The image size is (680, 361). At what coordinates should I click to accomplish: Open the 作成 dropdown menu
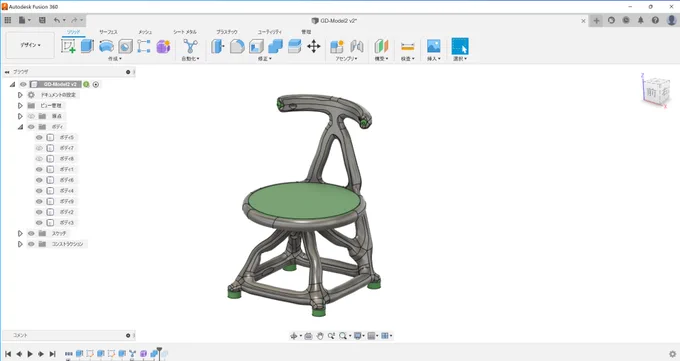[114, 59]
